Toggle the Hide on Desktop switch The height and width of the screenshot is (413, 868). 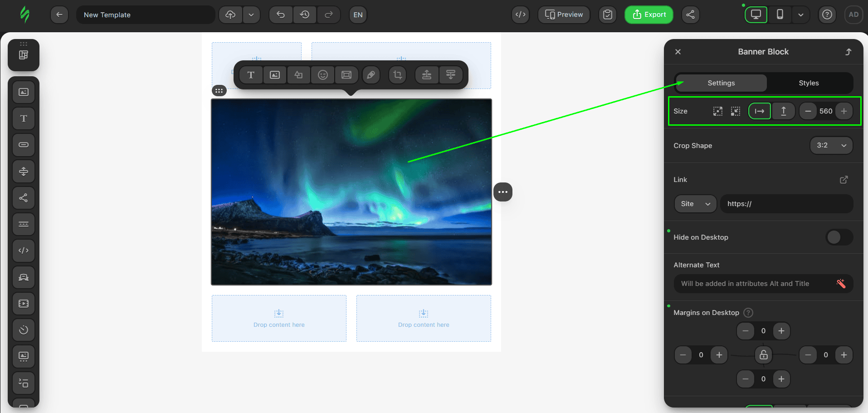[839, 237]
